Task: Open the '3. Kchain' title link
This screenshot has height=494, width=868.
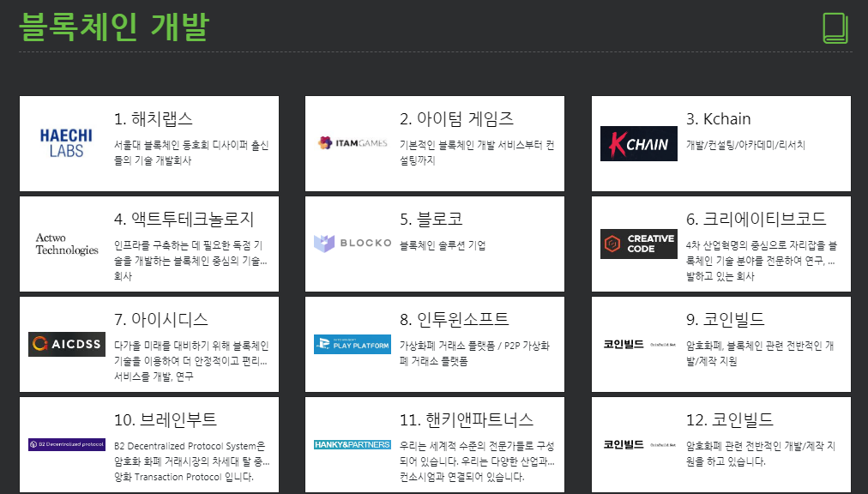Action: click(719, 119)
